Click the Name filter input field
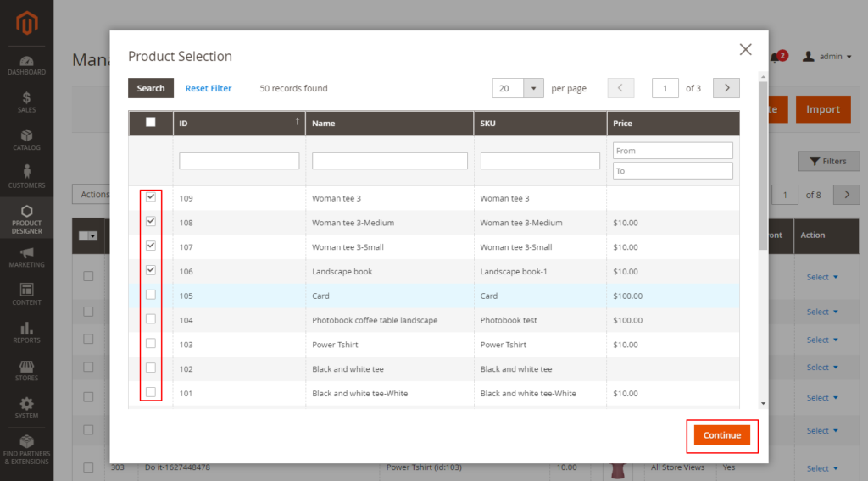This screenshot has height=481, width=868. (x=390, y=161)
